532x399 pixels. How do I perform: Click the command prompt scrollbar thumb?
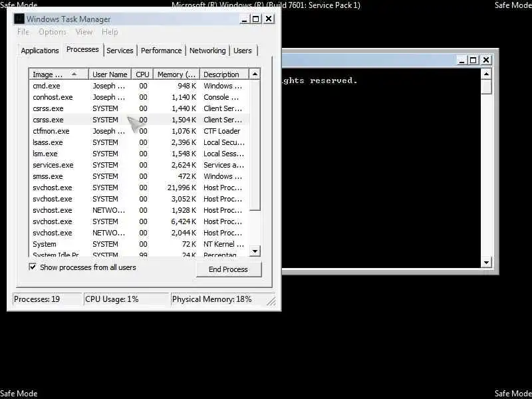[487, 87]
